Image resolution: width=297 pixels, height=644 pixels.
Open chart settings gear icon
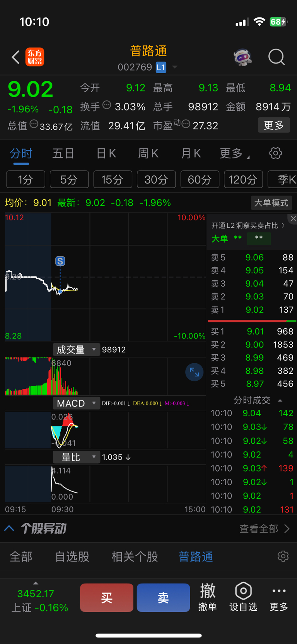(275, 153)
